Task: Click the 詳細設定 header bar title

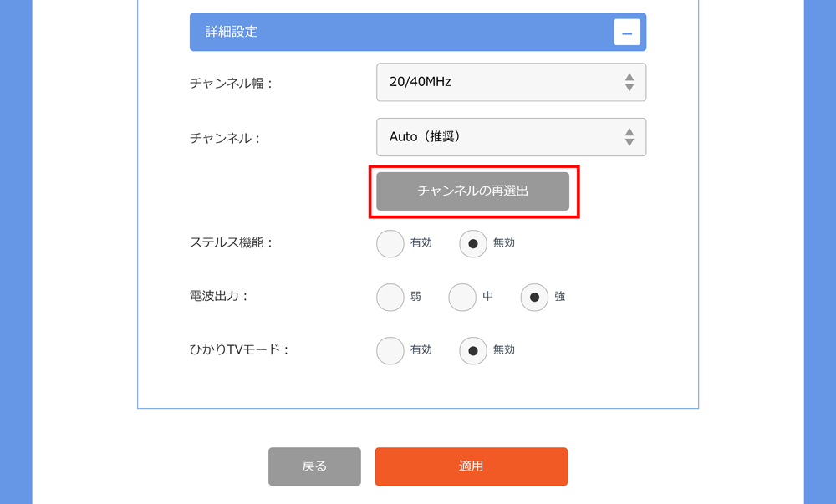Action: (232, 33)
